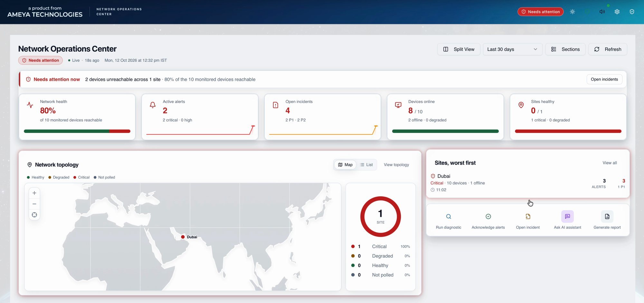Toggle the Degraded legend filter

click(59, 177)
